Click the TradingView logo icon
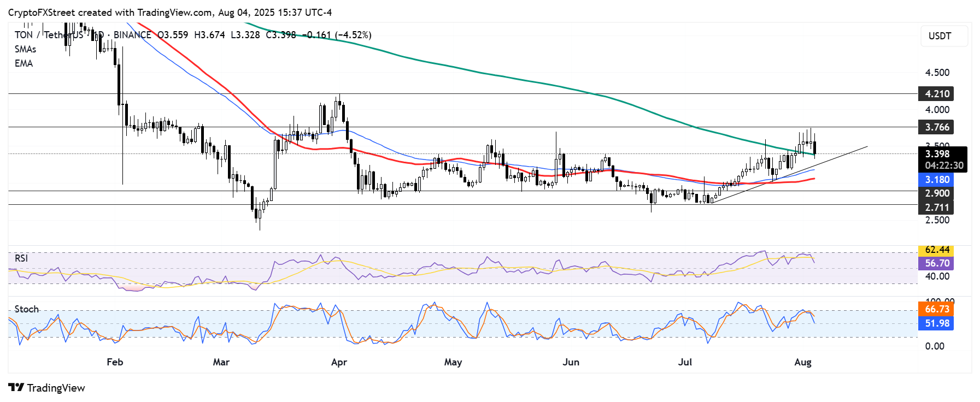The height and width of the screenshot is (402, 980). [x=16, y=388]
